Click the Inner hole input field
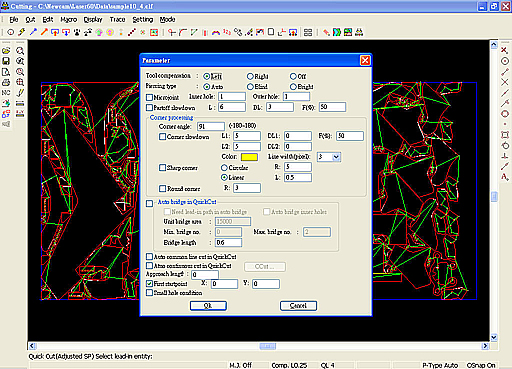 point(232,97)
